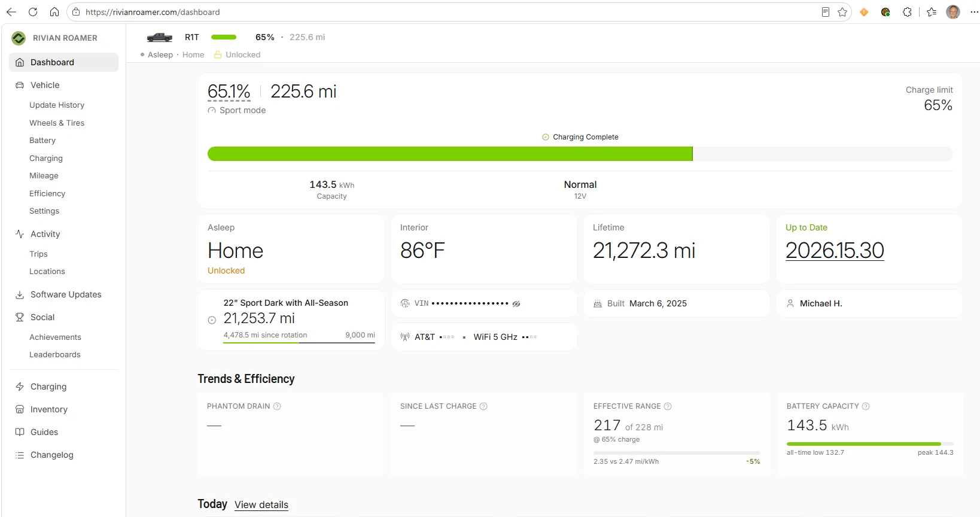
Task: Click the Effective Range help icon
Action: [x=668, y=406]
